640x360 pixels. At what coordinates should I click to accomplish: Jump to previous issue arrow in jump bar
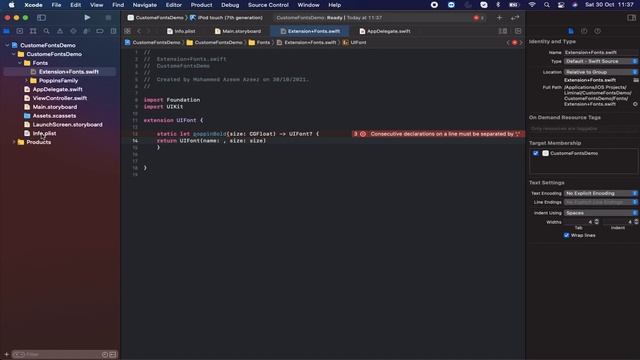[508, 42]
